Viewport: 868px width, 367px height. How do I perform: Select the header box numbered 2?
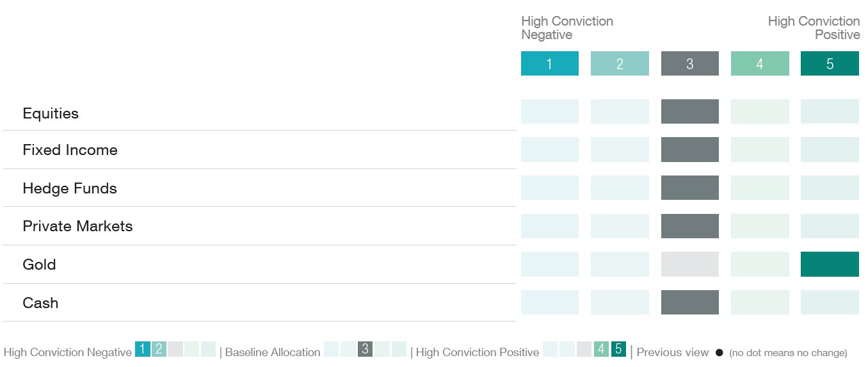tap(620, 64)
